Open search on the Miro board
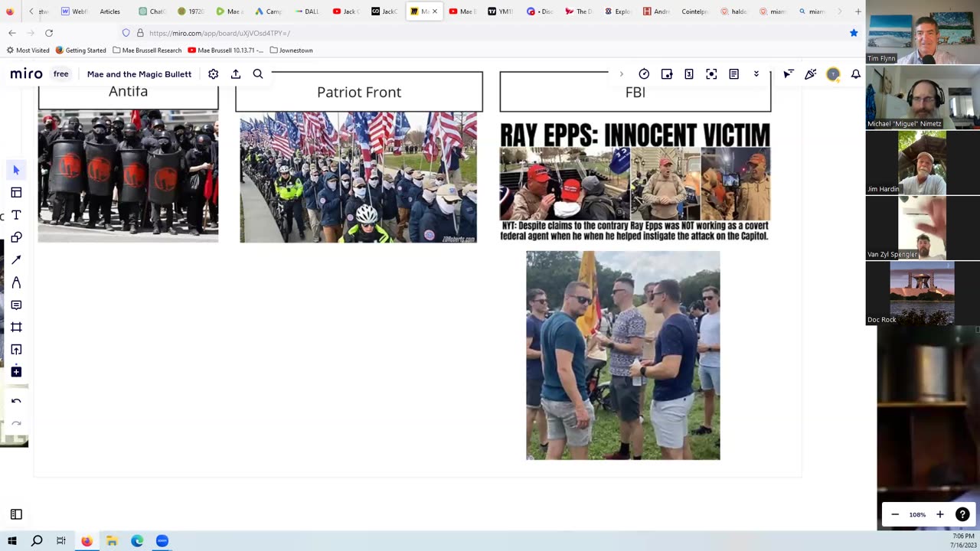 click(x=258, y=74)
